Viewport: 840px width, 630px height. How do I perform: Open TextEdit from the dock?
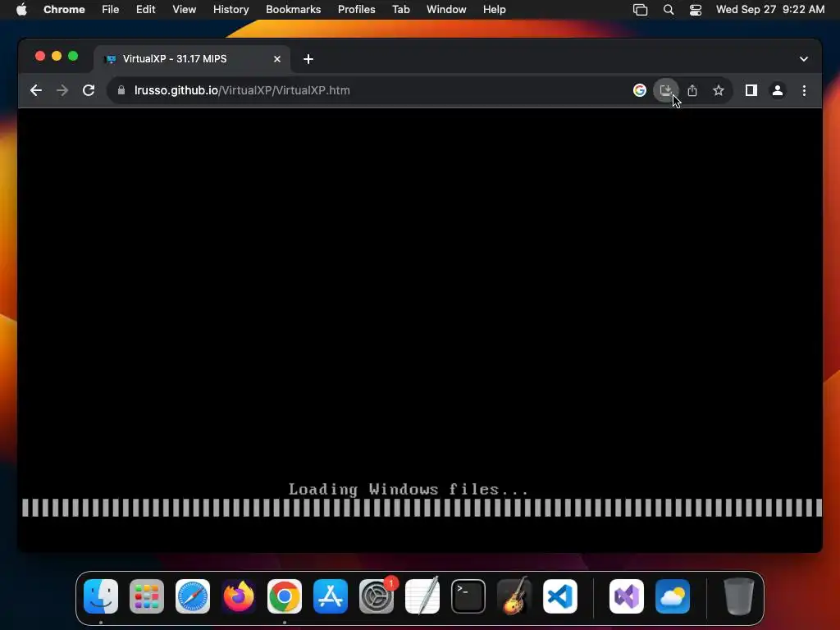coord(422,596)
